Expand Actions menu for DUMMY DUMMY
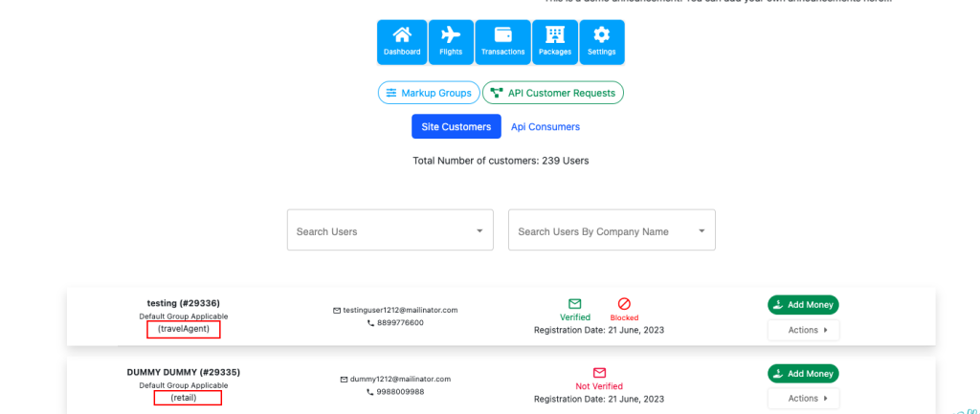This screenshot has height=414, width=980. (x=803, y=399)
